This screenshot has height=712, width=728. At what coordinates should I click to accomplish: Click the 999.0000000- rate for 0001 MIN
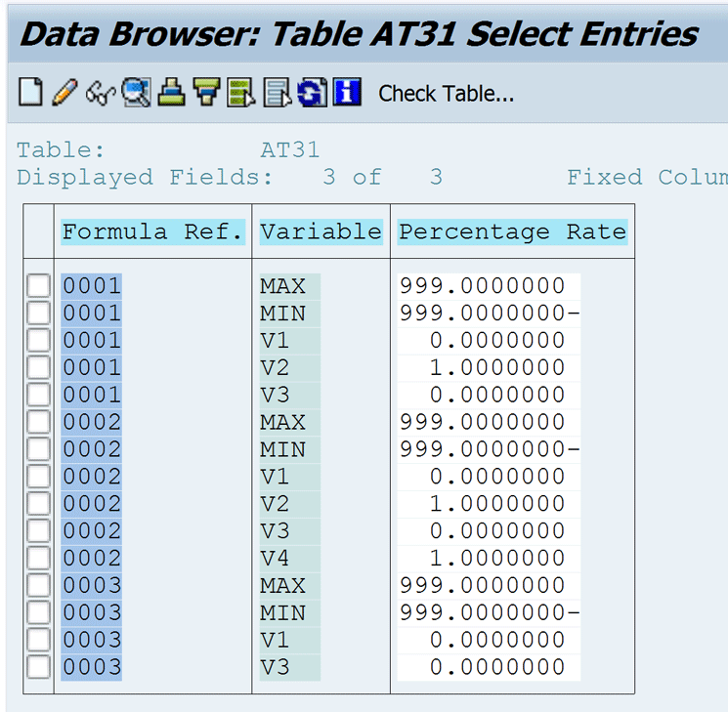tap(489, 314)
